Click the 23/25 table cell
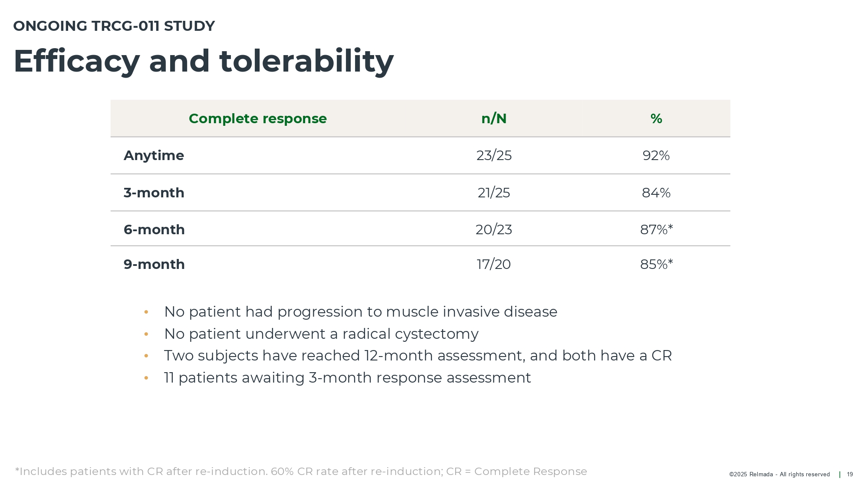This screenshot has height=488, width=868. pos(494,155)
